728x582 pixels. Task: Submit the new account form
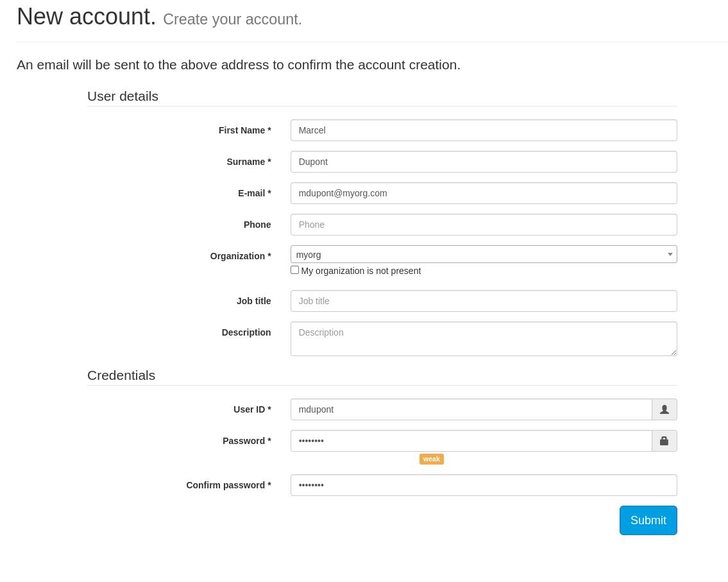pyautogui.click(x=648, y=520)
